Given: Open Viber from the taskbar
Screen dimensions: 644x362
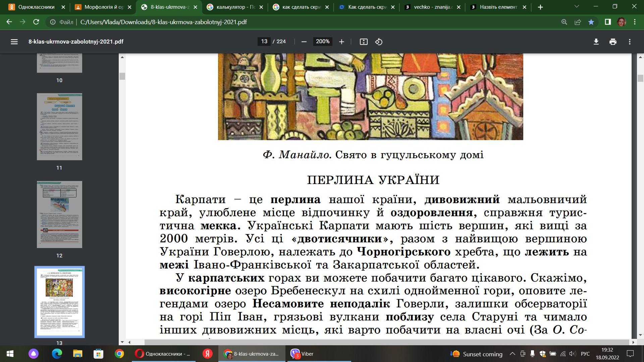Looking at the screenshot, I should [302, 354].
